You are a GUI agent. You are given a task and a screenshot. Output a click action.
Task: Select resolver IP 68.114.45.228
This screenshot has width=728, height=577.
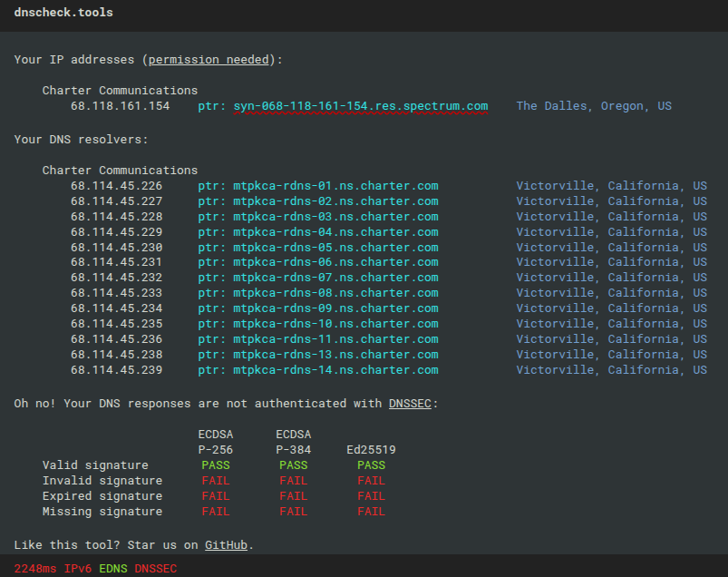pos(117,217)
